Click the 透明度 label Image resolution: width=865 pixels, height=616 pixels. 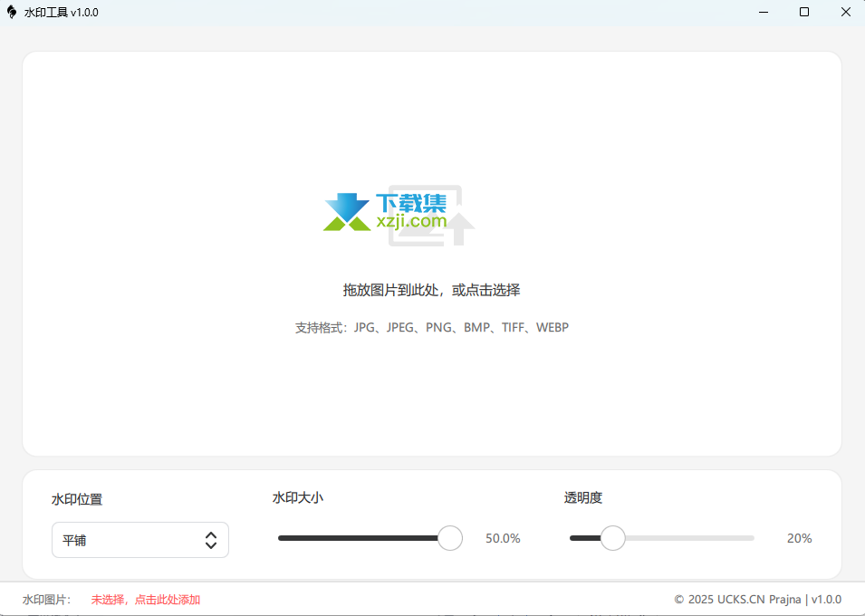[x=583, y=498]
